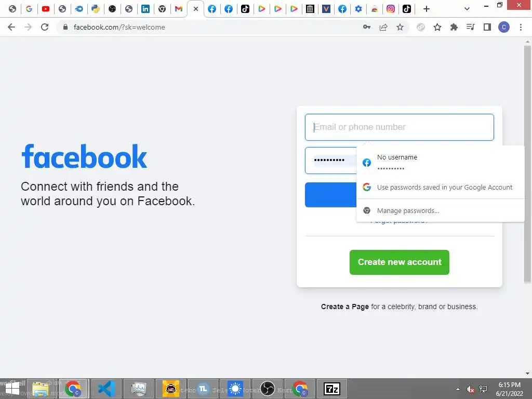The height and width of the screenshot is (399, 532).
Task: Click the scrollbar up arrow
Action: point(527,41)
